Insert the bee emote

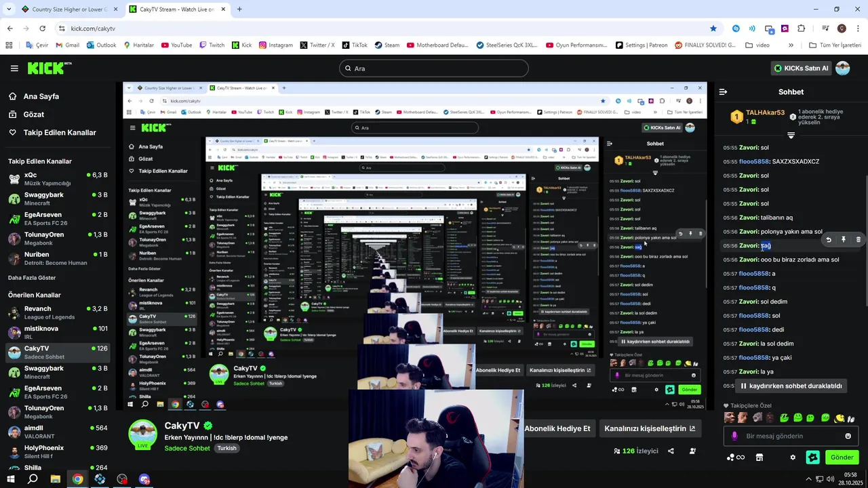839,418
